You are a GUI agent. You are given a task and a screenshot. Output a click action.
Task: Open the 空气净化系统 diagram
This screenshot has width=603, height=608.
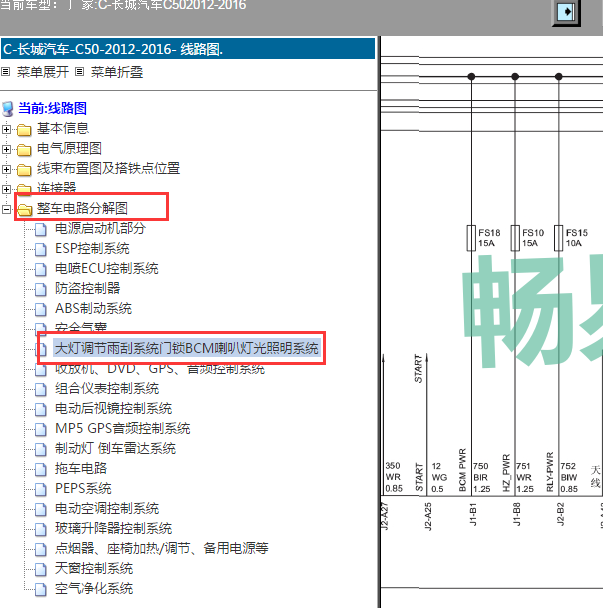[x=94, y=588]
